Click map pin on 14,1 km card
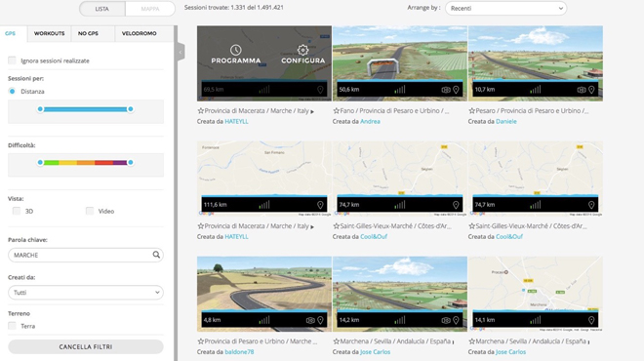 click(591, 320)
